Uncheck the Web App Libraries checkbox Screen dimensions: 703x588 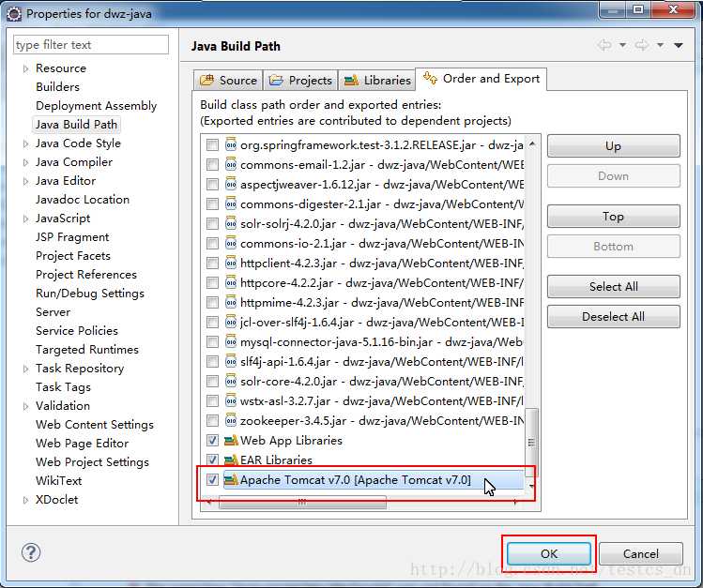pos(212,441)
